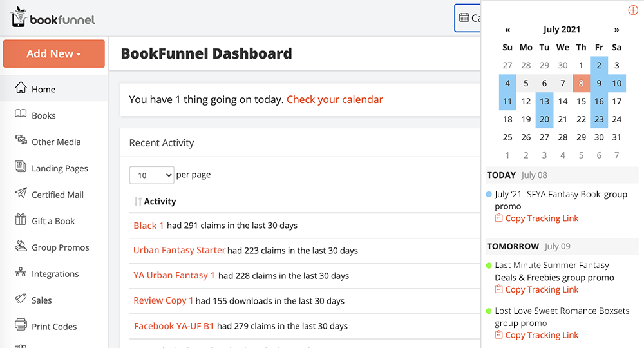This screenshot has height=348, width=644.
Task: Click the green dot beside Lost Love Sweet Romance
Action: pos(489,311)
